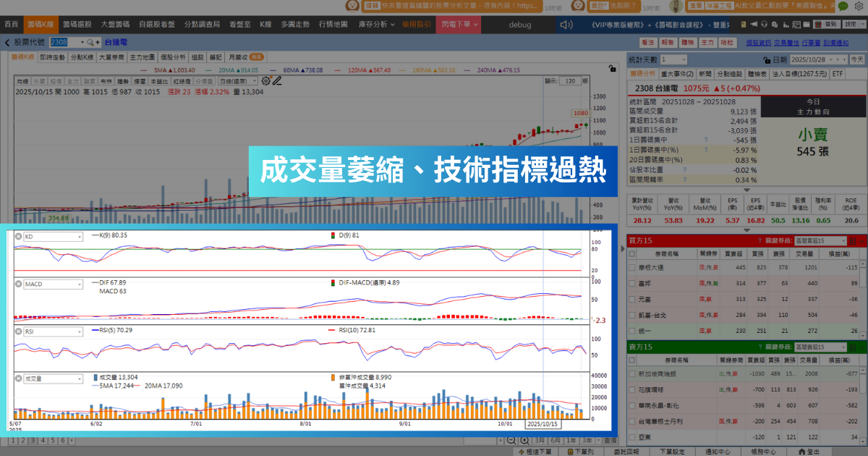Check the 富邦 broker checkbox
Image resolution: width=868 pixels, height=456 pixels.
click(x=632, y=284)
